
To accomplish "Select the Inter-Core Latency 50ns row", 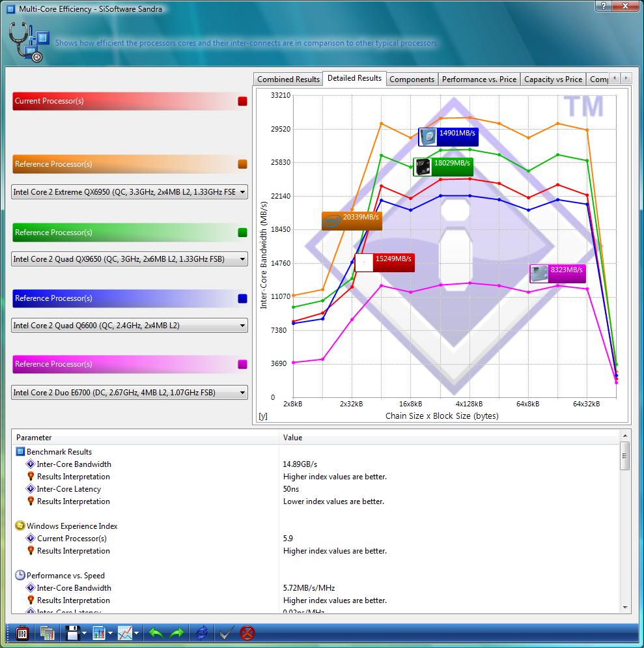I will 316,489.
